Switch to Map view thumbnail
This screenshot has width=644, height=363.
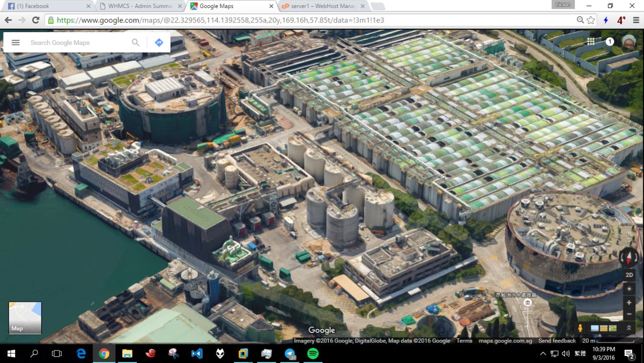point(25,318)
